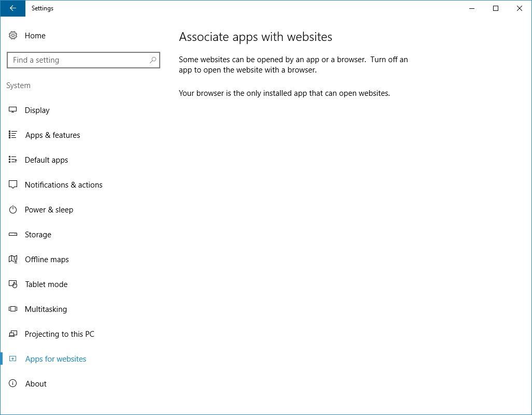Screen dimensions: 532x415
Task: Click the Home gear icon
Action: pyautogui.click(x=13, y=35)
